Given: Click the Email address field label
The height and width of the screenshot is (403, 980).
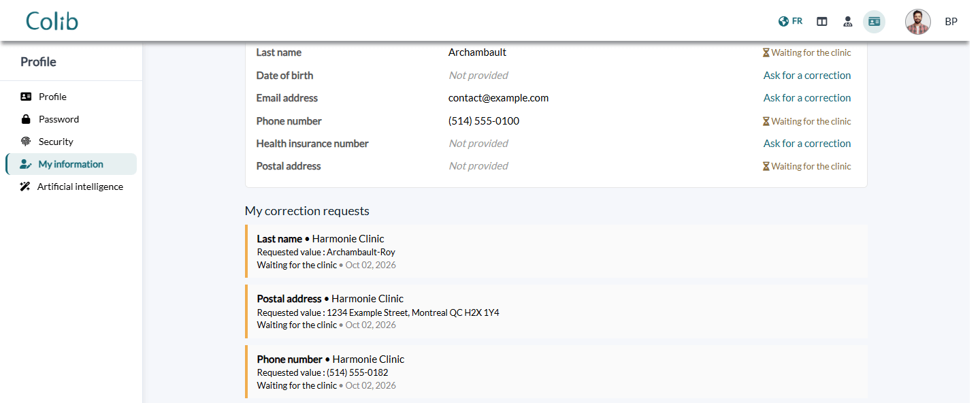Looking at the screenshot, I should 287,98.
